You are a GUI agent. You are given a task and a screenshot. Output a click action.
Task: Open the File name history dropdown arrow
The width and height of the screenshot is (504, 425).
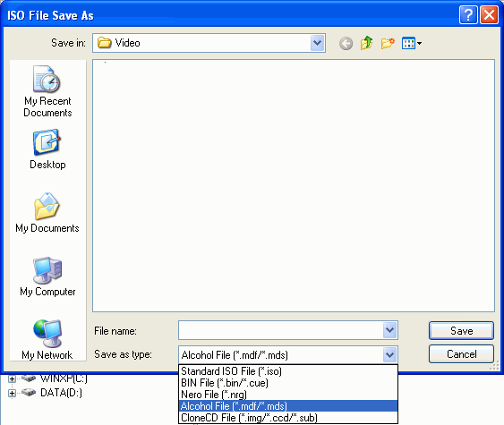coord(390,330)
